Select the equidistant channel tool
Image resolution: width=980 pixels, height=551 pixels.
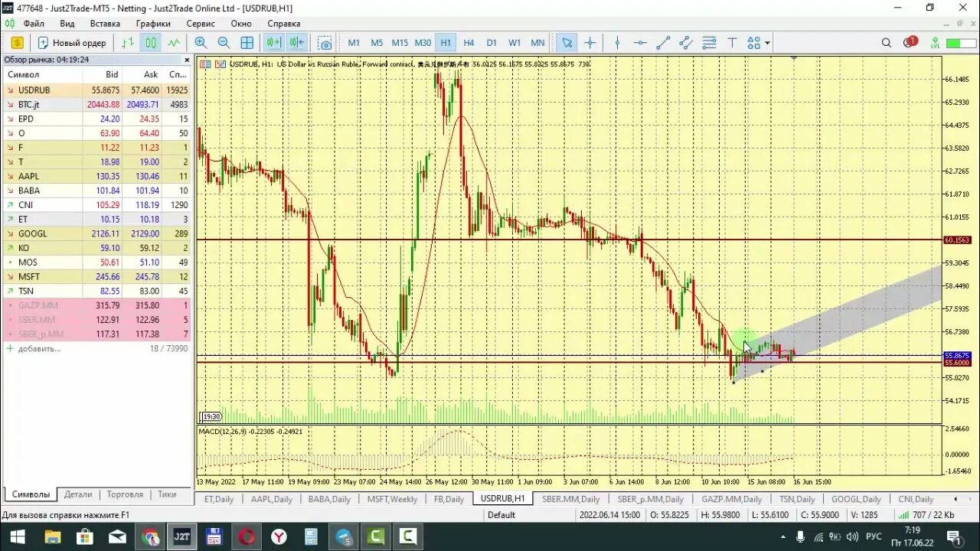point(686,43)
